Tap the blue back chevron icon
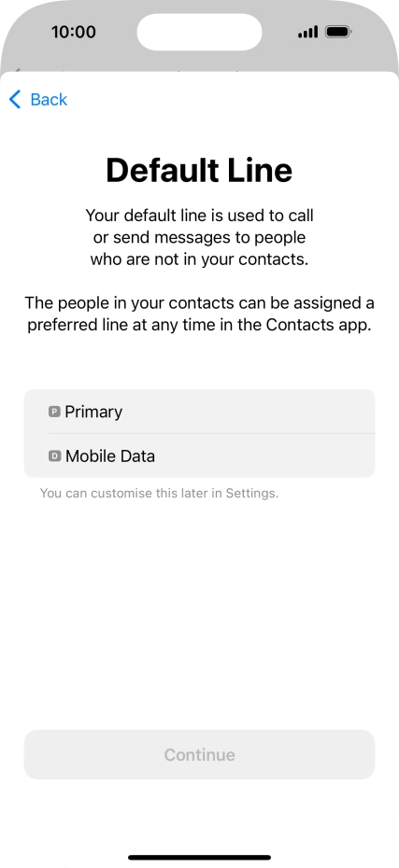 15,100
